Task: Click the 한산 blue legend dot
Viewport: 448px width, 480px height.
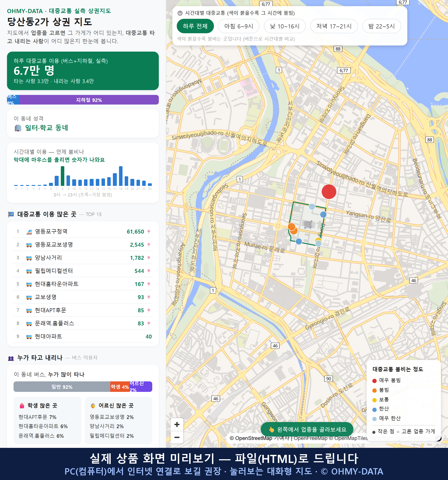Action: [x=374, y=410]
